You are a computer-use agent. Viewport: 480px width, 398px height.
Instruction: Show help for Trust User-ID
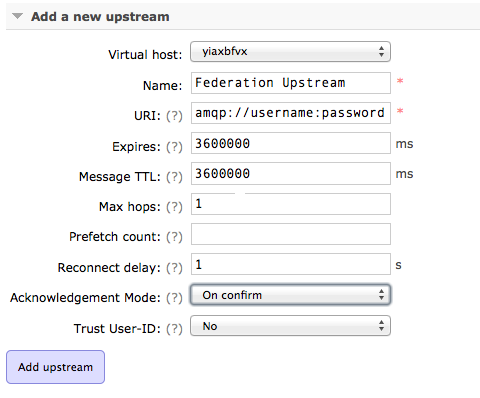click(174, 329)
